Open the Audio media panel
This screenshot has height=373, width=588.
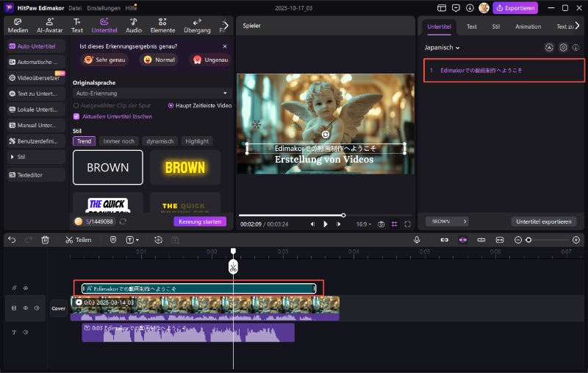pos(134,26)
